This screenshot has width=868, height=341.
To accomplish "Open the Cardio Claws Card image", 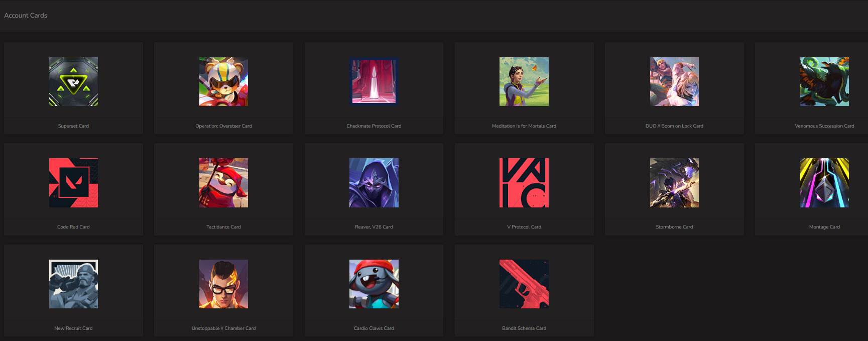I will 374,284.
